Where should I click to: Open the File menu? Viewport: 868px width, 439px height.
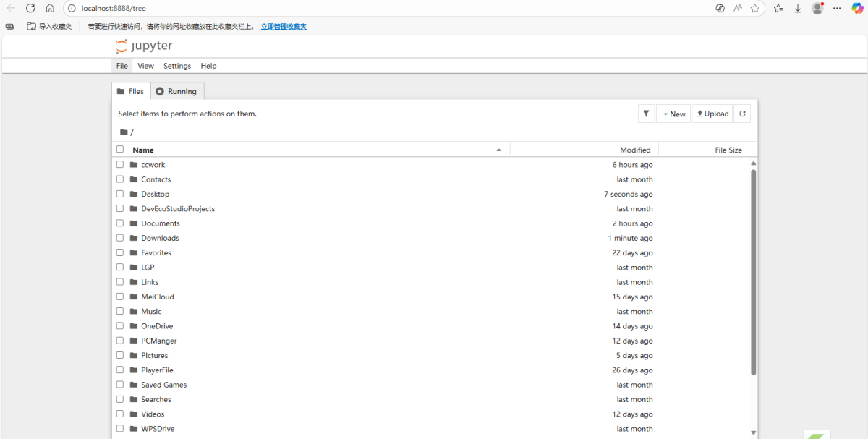pos(122,66)
